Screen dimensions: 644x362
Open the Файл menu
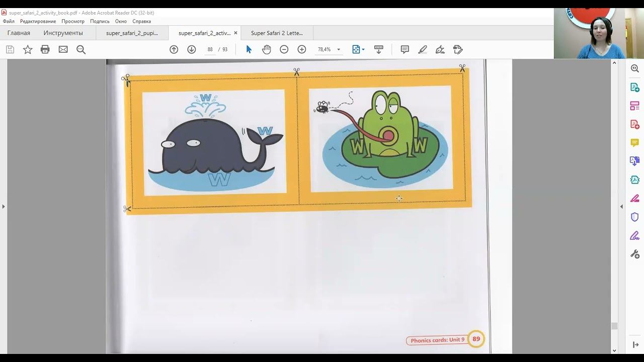tap(9, 21)
